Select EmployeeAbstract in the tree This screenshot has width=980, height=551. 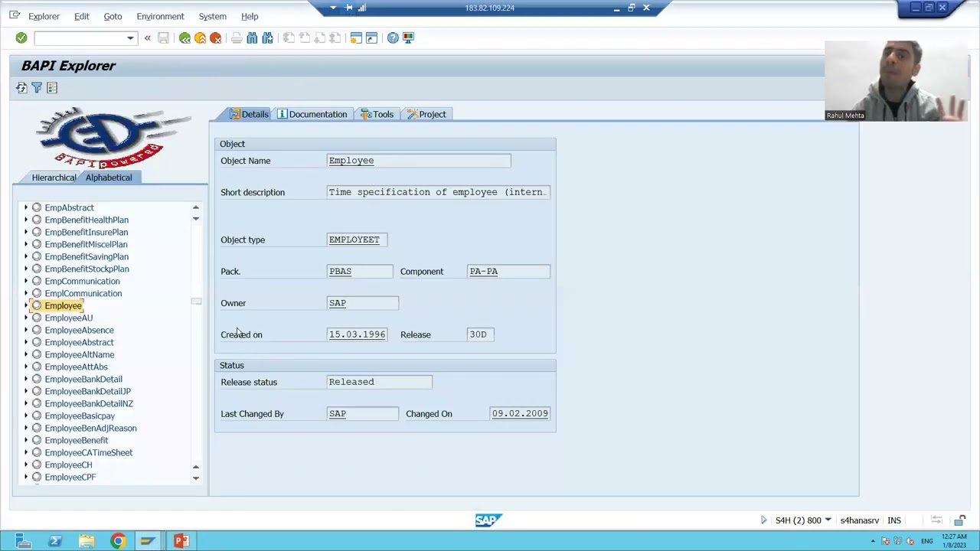click(79, 342)
